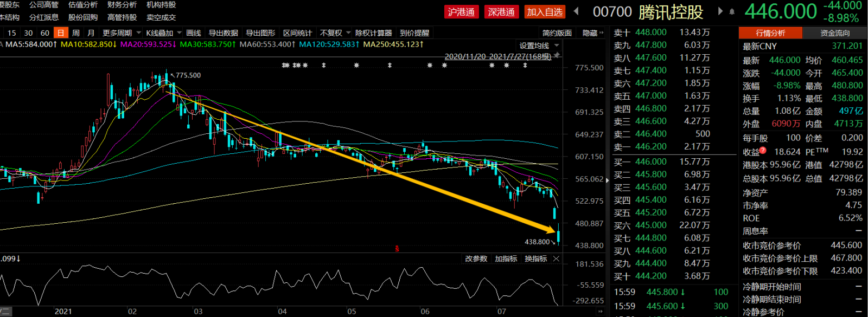Select the daily 日 K-line period
This screenshot has height=317, width=868.
(x=61, y=33)
